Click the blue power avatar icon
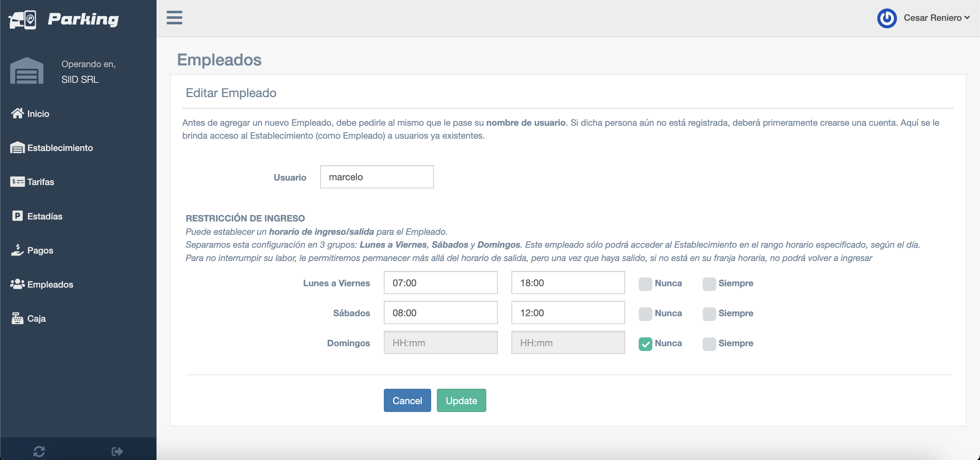This screenshot has width=980, height=460. click(887, 18)
